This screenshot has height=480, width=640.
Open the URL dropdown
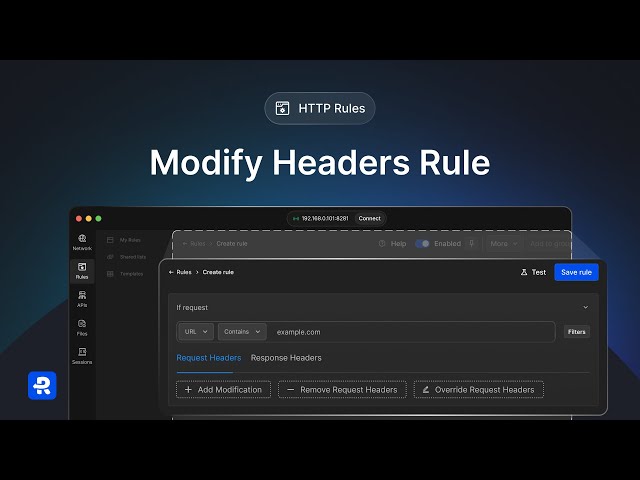coord(196,332)
